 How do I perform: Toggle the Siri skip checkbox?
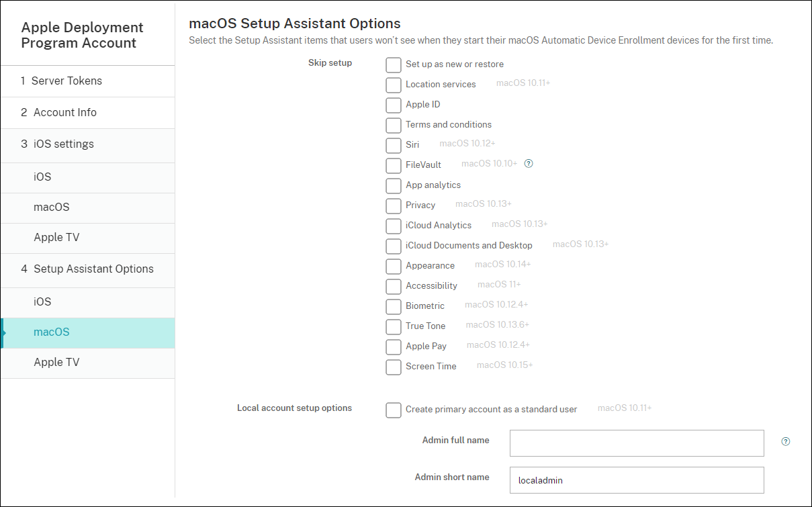394,145
